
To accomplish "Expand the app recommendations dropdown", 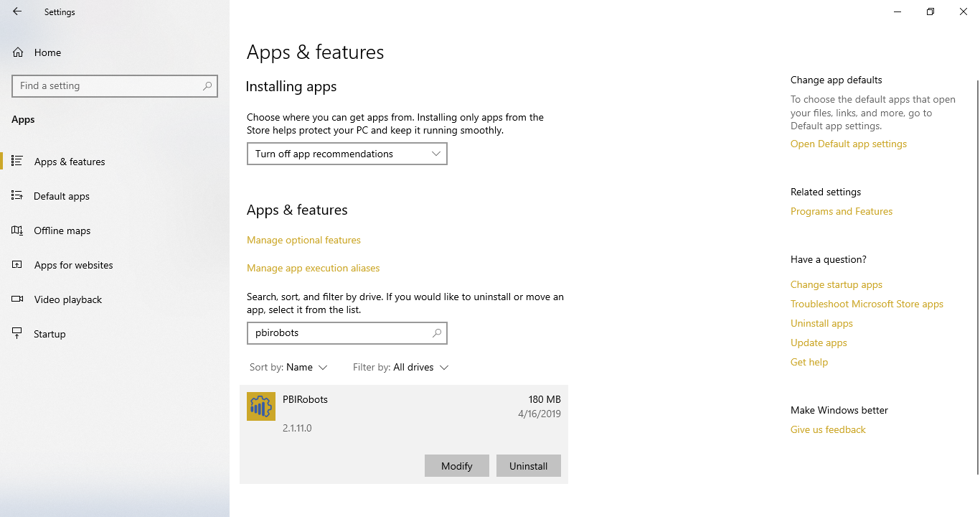I will (347, 154).
